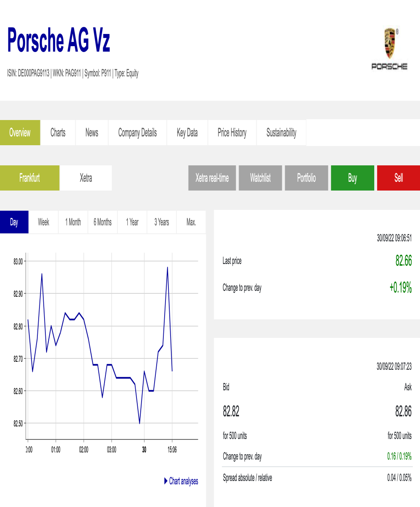420x507 pixels.
Task: Select the Key Data tab
Action: click(187, 133)
